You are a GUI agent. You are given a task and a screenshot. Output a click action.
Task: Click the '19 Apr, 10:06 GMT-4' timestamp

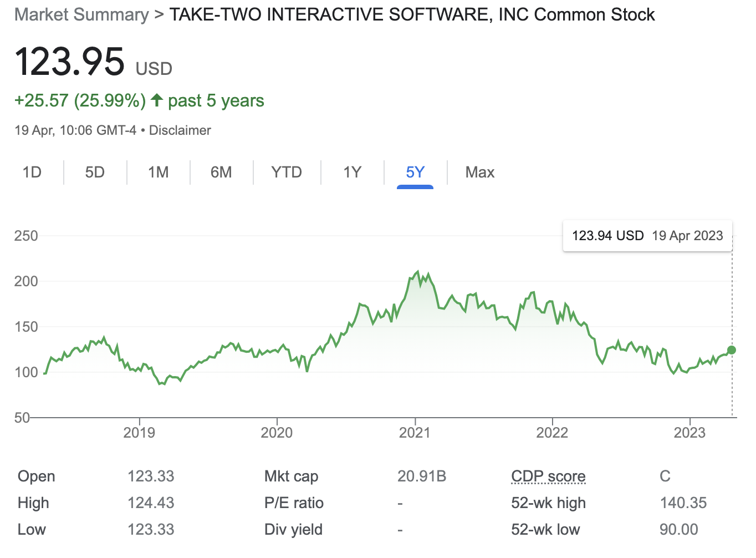[x=75, y=130]
